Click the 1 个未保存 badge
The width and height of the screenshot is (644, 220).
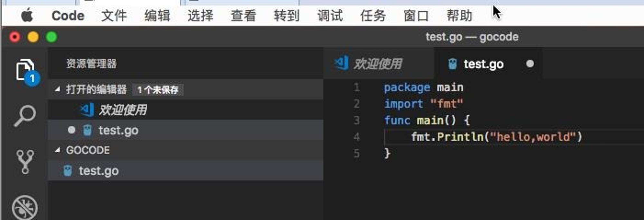click(158, 90)
